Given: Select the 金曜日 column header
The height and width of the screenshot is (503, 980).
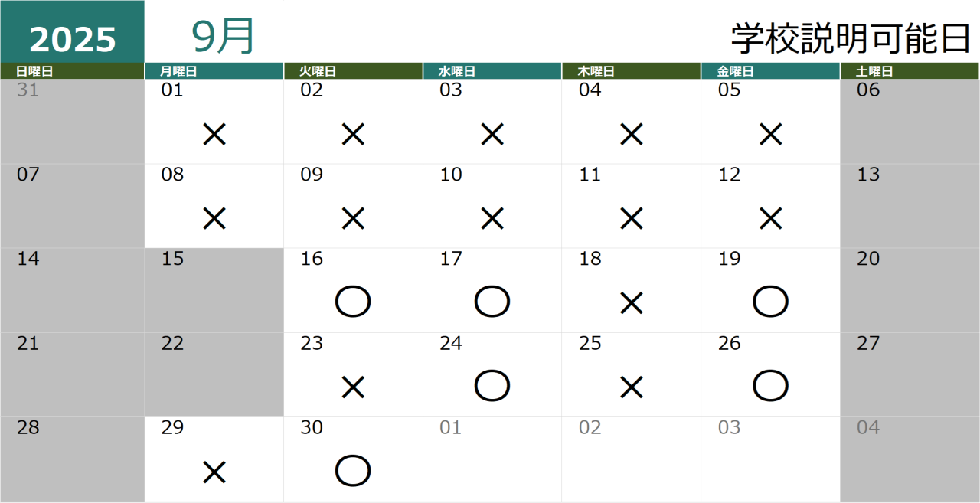Looking at the screenshot, I should (770, 71).
